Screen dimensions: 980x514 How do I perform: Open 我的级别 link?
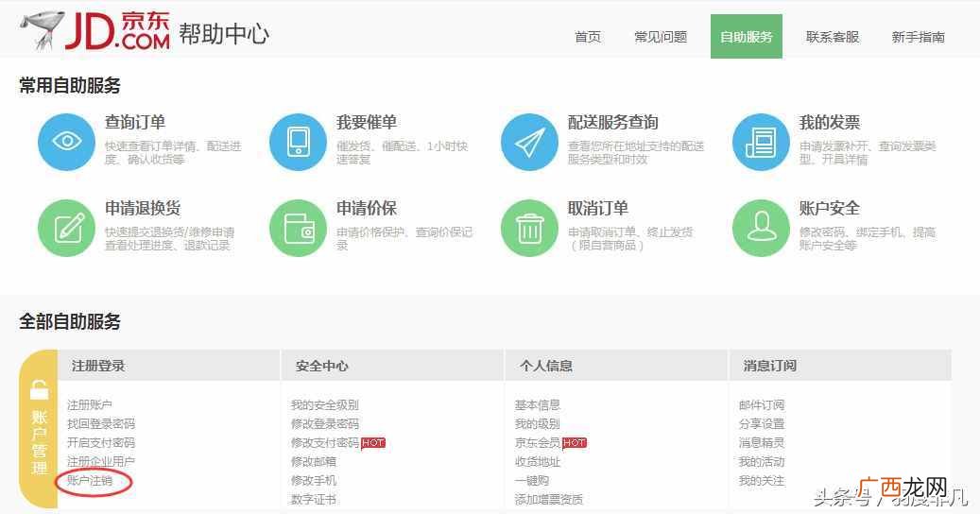coord(537,423)
